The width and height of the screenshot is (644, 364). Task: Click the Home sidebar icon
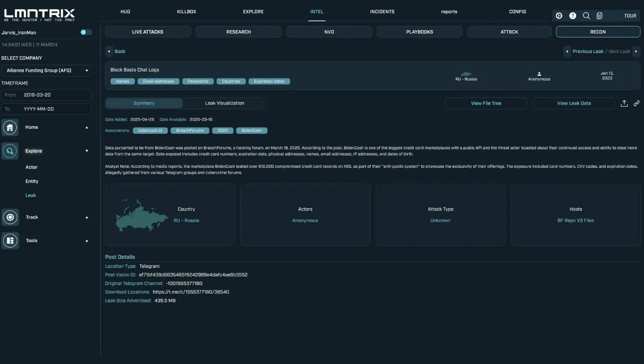(10, 127)
